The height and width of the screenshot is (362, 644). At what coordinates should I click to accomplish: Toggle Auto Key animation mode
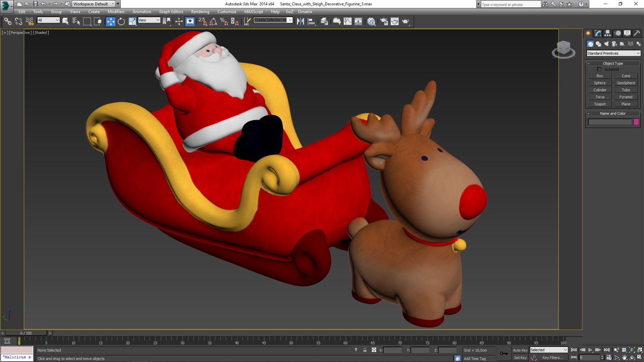coord(520,350)
